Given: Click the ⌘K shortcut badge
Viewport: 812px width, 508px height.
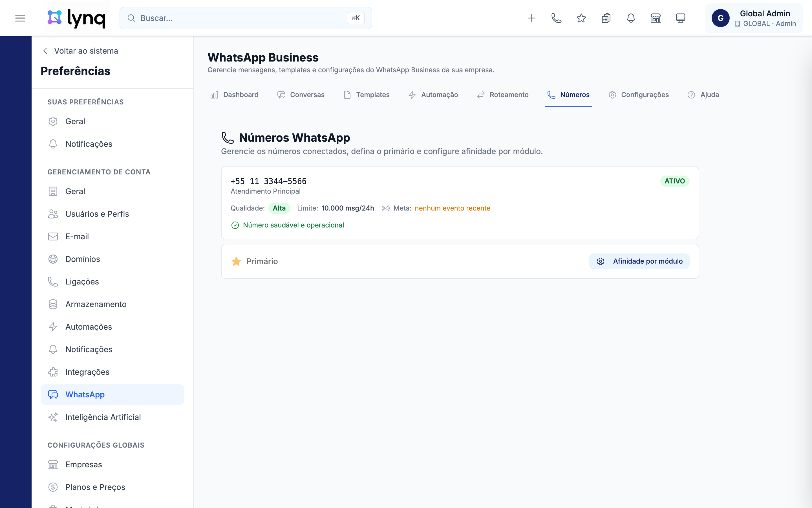Looking at the screenshot, I should pyautogui.click(x=356, y=18).
